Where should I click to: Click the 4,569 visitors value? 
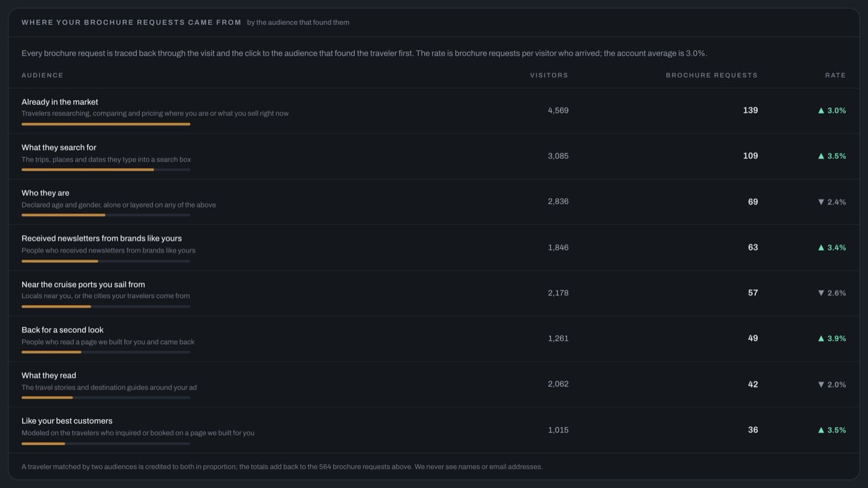(x=558, y=110)
